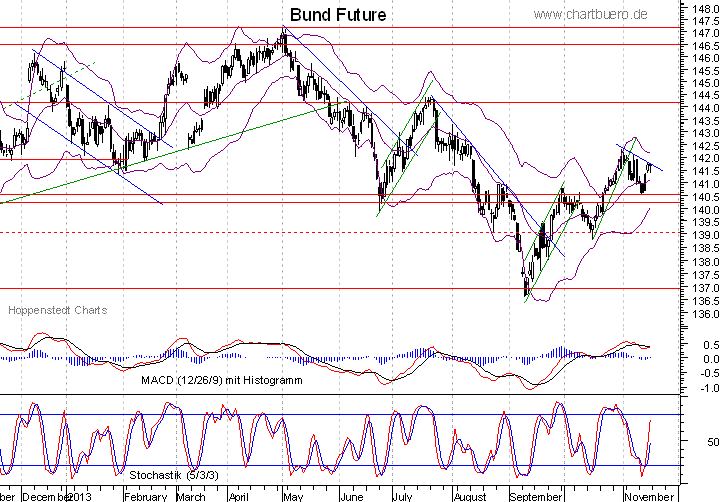Click the 145.0 price axis label
This screenshot has height=502, width=723.
click(x=705, y=83)
